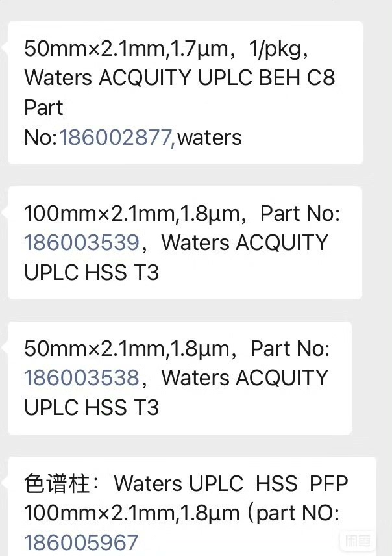This screenshot has width=392, height=556.
Task: Open the 186005967 part number link
Action: point(81,542)
